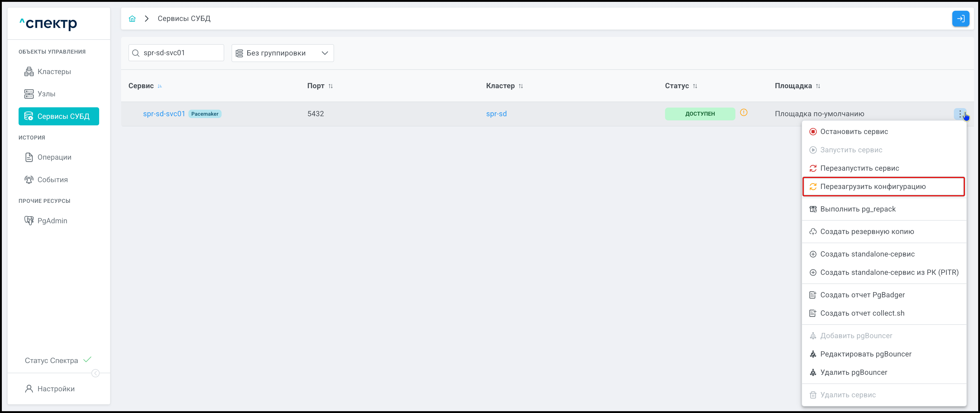Open the three-dot row actions menu
This screenshot has height=413, width=980.
click(x=960, y=113)
